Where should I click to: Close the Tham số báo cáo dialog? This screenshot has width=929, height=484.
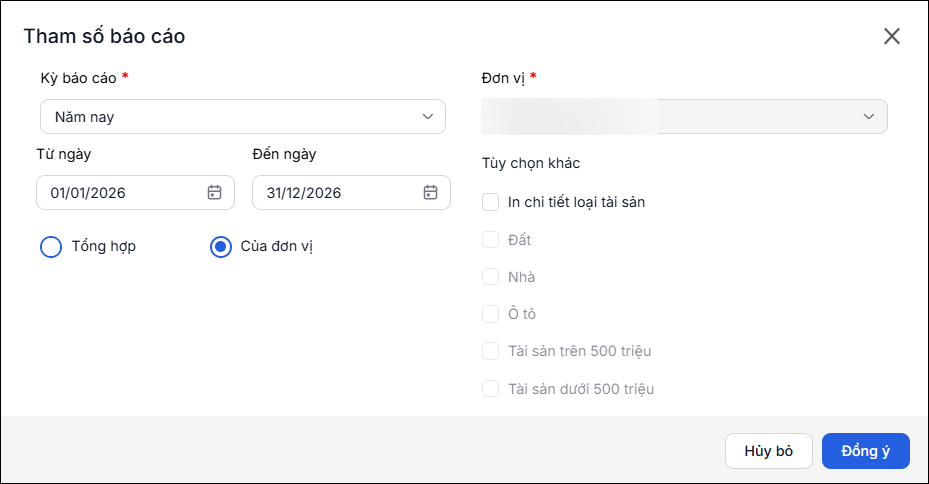pos(892,36)
